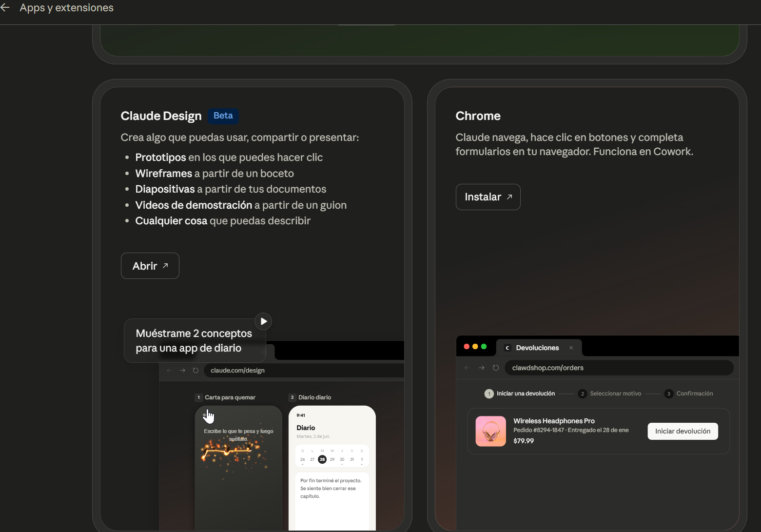
Task: Click the back arrow in Chrome preview
Action: coord(468,368)
